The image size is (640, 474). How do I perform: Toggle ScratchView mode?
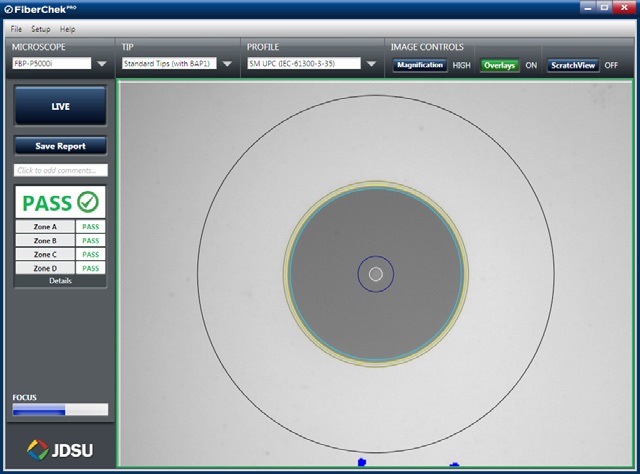click(x=573, y=65)
